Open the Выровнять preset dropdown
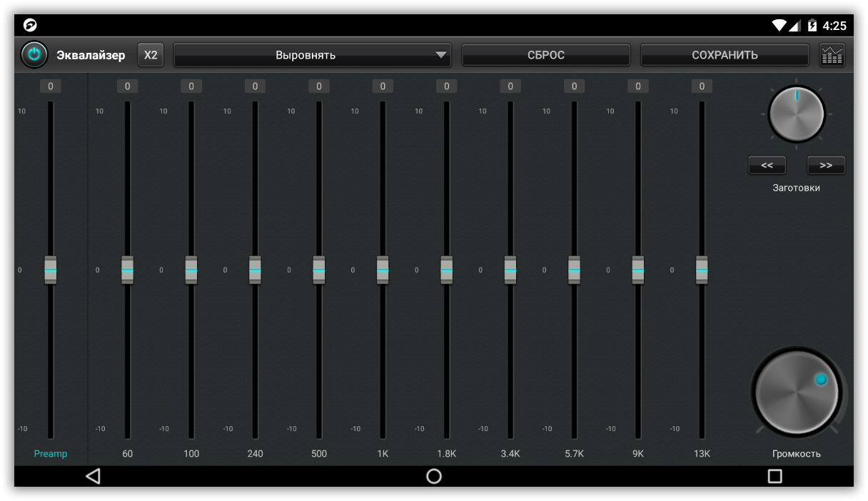Viewport: 868px width, 501px height. coord(312,55)
